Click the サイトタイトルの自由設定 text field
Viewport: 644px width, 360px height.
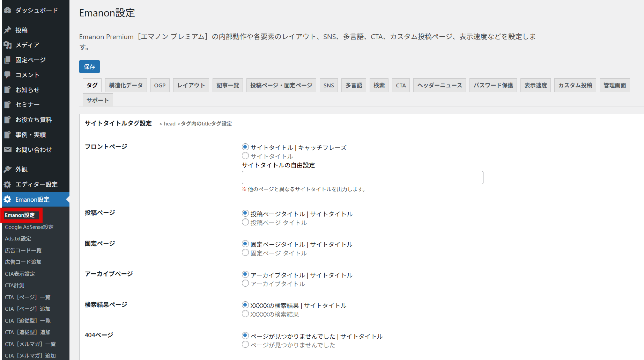(362, 178)
